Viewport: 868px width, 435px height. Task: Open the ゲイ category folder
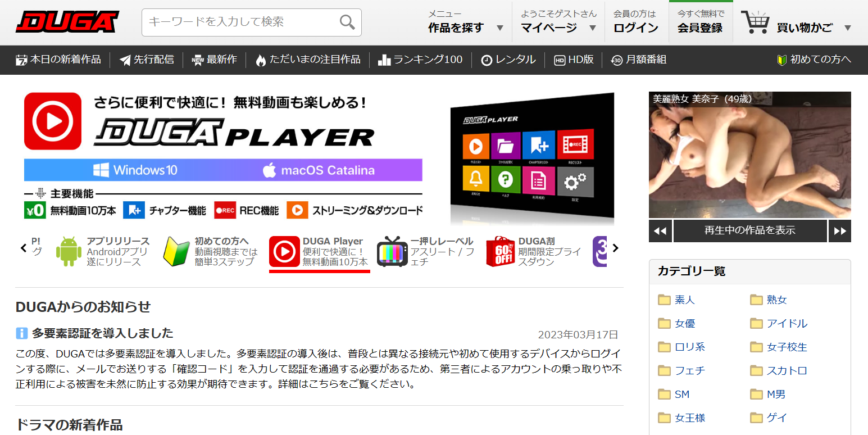(769, 418)
